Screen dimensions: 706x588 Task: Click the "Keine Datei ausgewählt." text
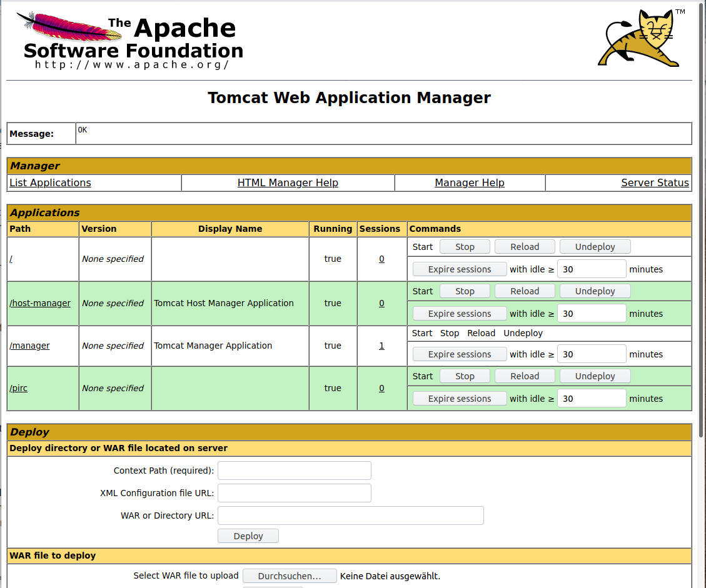390,576
